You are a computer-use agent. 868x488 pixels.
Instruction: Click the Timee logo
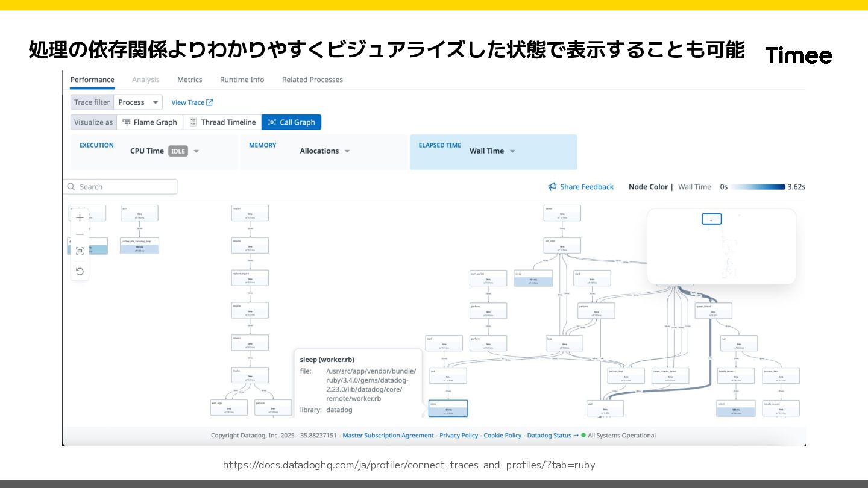(x=799, y=55)
